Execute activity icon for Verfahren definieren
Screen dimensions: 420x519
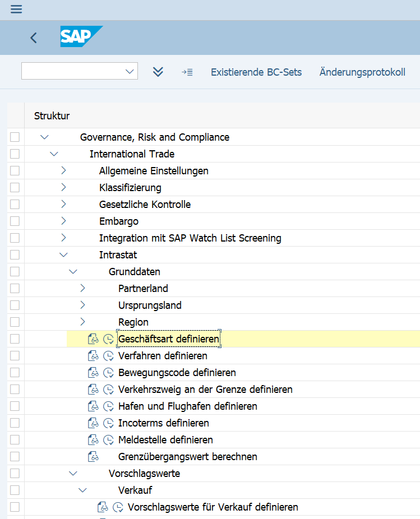tap(109, 356)
